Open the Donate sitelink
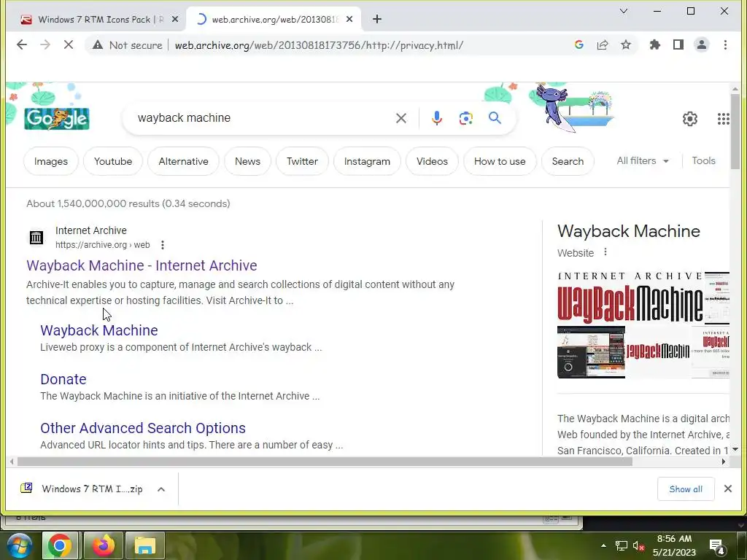The width and height of the screenshot is (747, 560). 63,379
